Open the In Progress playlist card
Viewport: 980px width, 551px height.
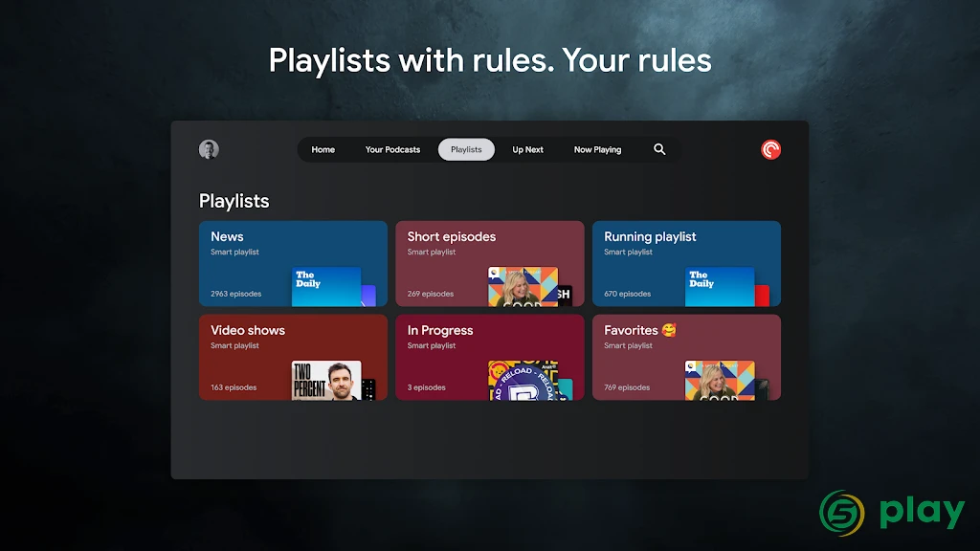pos(490,358)
